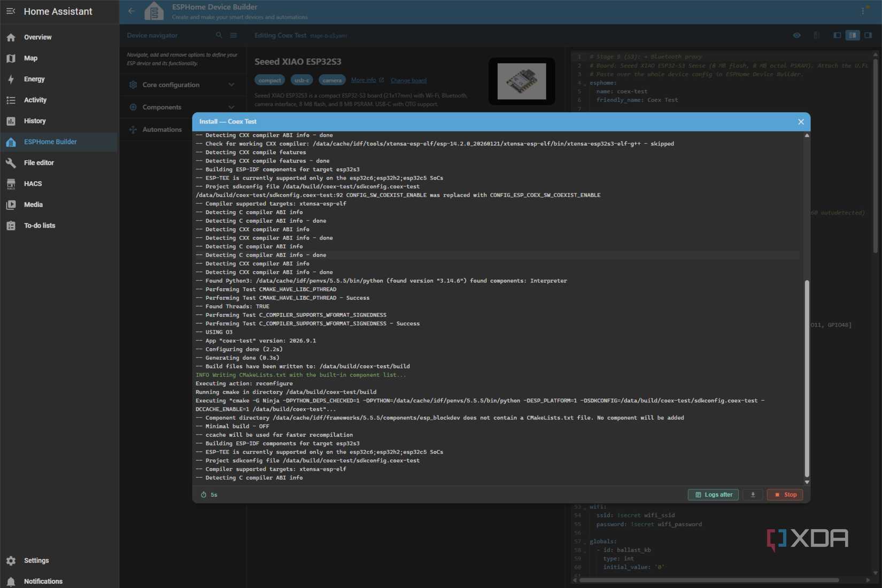Click the File editor wrench icon
Screen dimensions: 882x588
(x=11, y=163)
